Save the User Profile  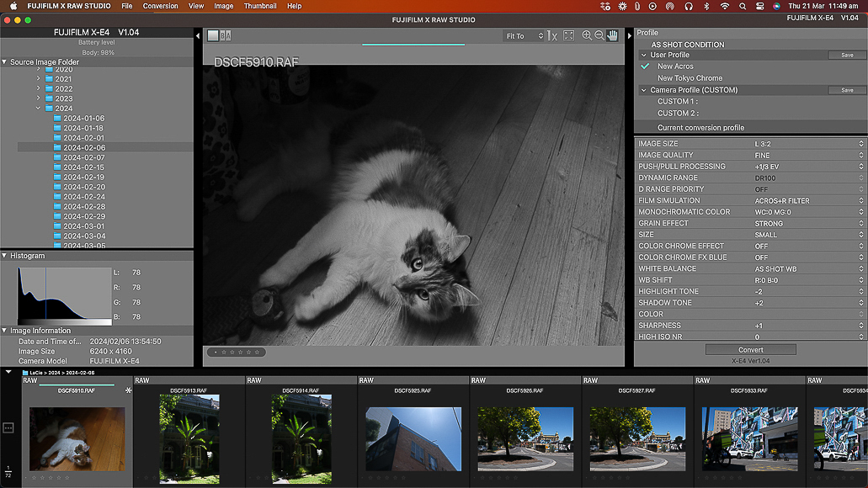tap(847, 56)
